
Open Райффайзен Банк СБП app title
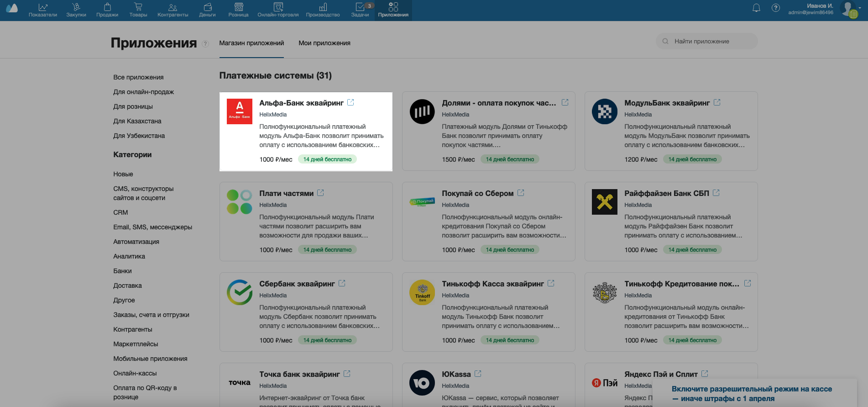[666, 193]
